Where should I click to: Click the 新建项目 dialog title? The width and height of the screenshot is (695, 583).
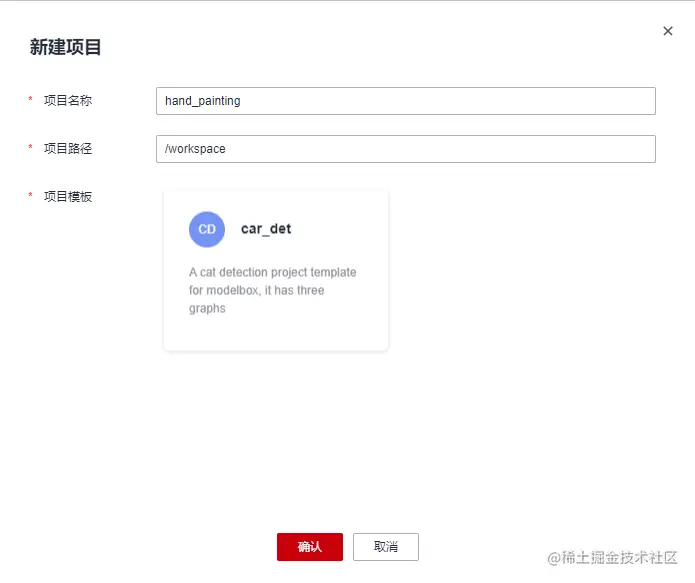pos(66,47)
